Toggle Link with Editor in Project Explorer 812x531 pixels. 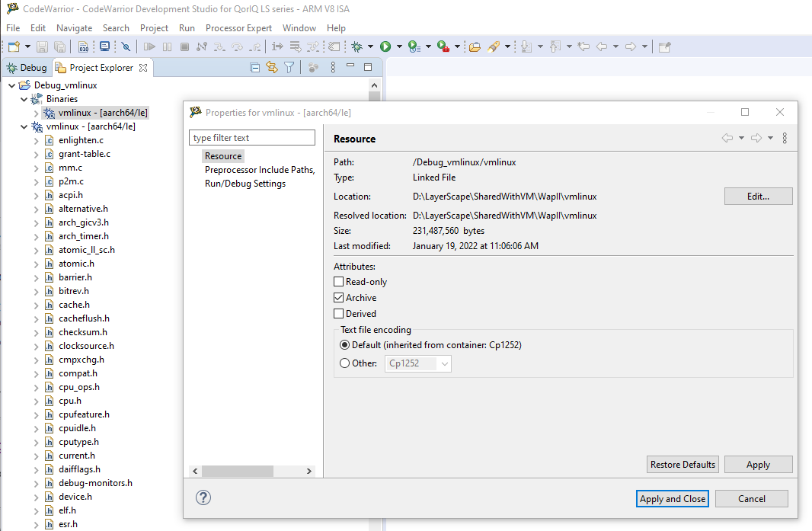(271, 67)
